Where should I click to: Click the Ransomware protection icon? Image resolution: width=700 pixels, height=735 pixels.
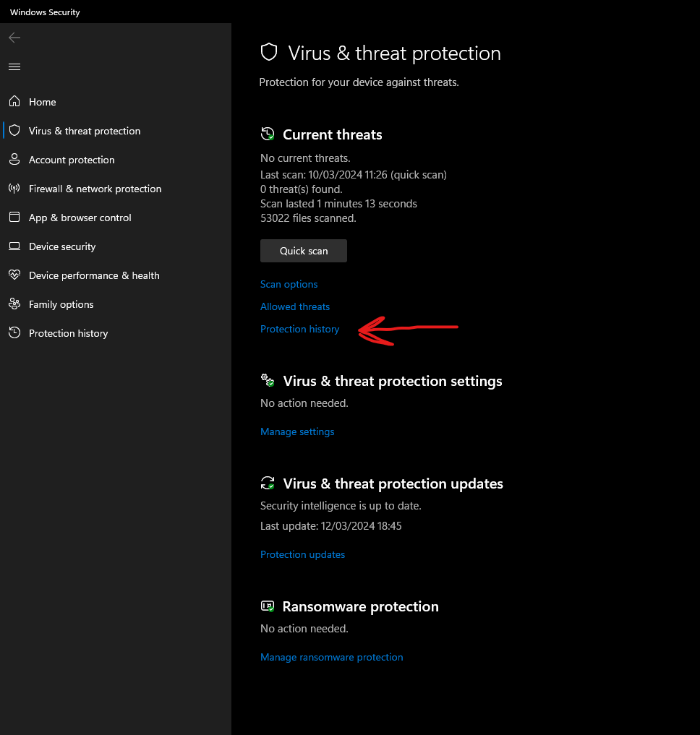tap(268, 606)
